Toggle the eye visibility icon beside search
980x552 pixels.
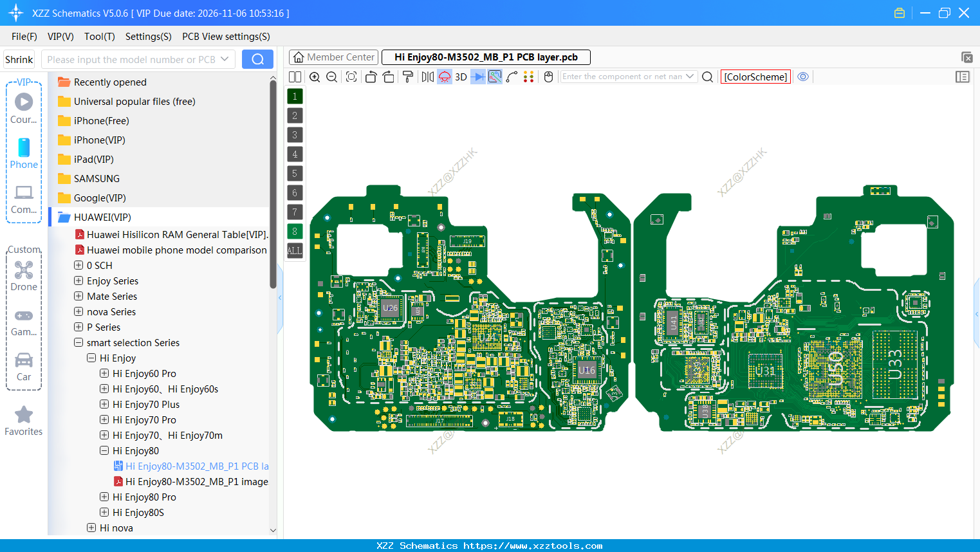[802, 77]
